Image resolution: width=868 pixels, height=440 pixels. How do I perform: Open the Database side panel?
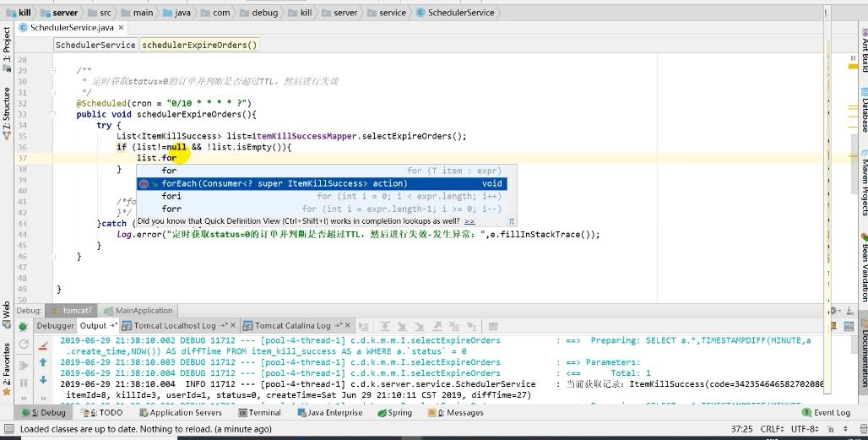(x=864, y=110)
